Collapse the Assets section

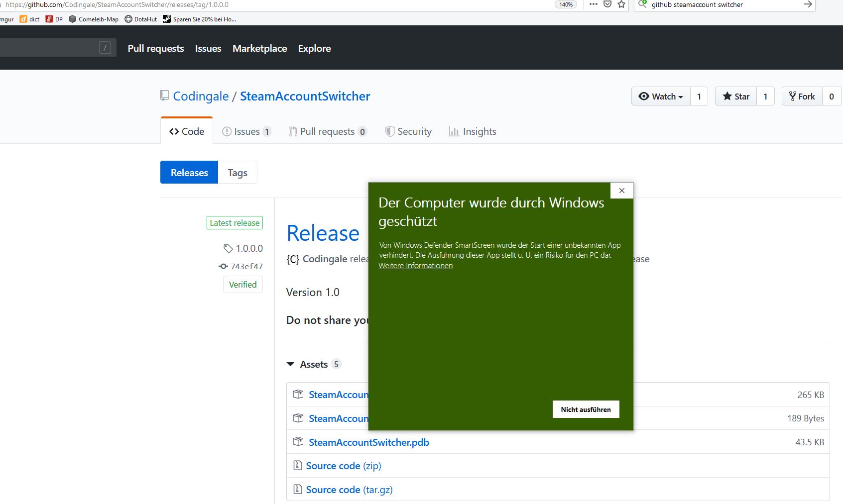(314, 364)
